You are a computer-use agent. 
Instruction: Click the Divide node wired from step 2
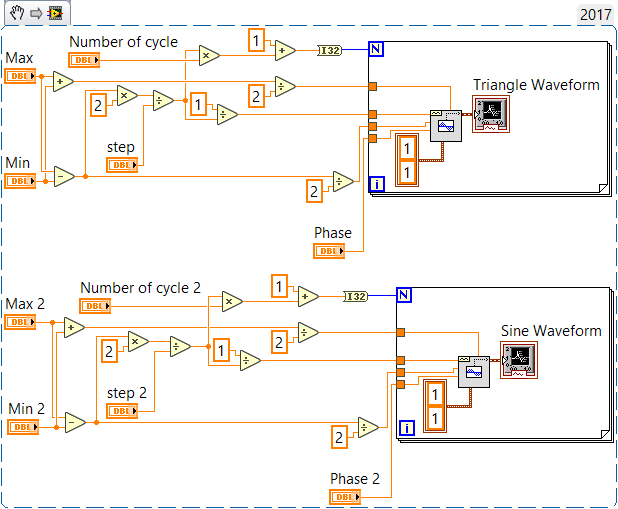[180, 347]
